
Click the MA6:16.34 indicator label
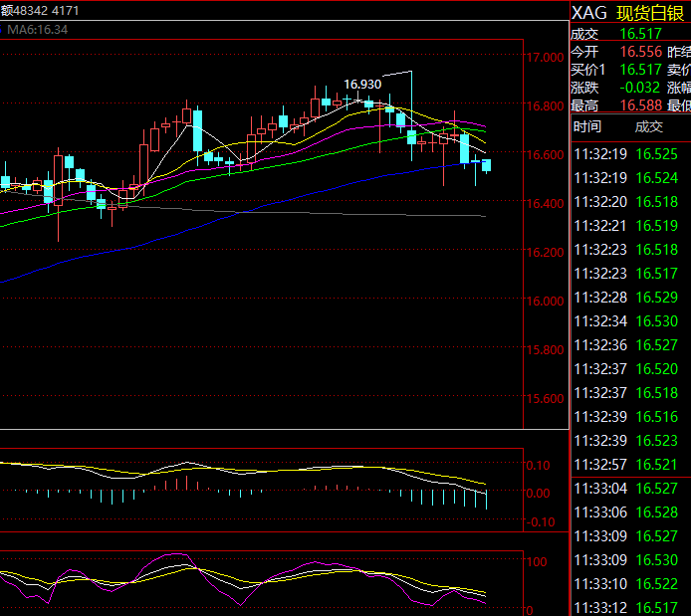click(x=38, y=30)
